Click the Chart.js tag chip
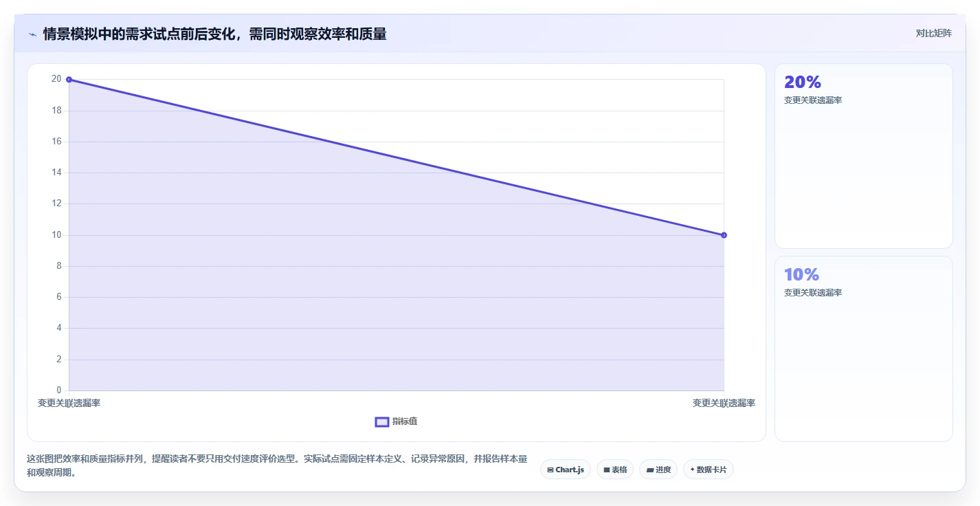This screenshot has width=980, height=506. pyautogui.click(x=566, y=470)
